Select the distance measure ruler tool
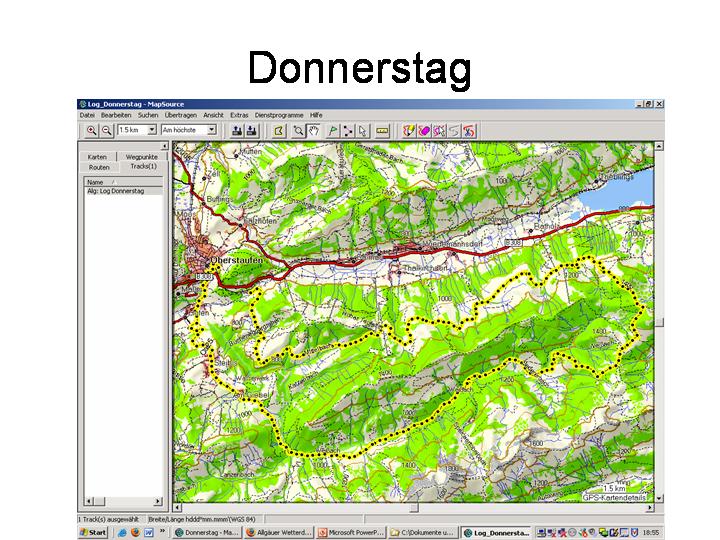720x540 pixels. [382, 130]
